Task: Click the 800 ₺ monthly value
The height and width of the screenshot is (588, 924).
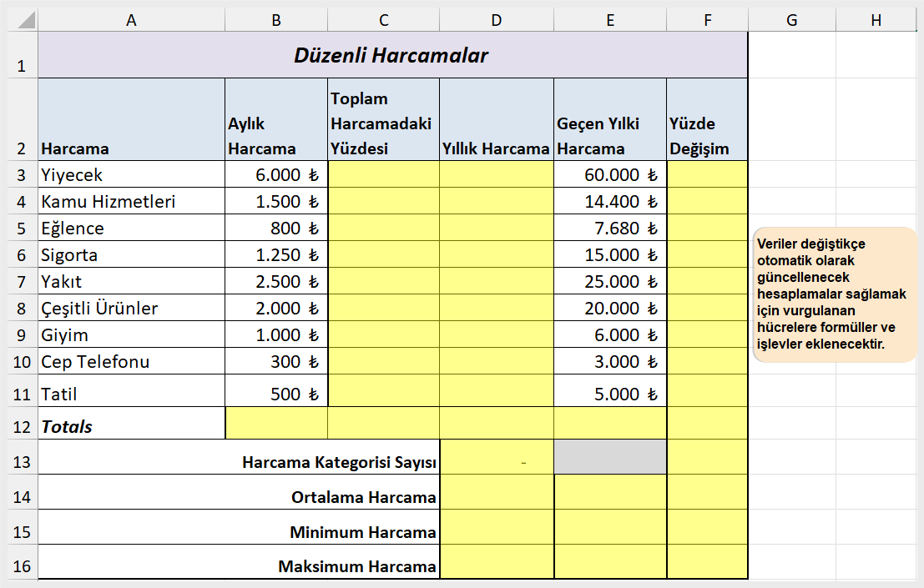Action: click(x=275, y=228)
